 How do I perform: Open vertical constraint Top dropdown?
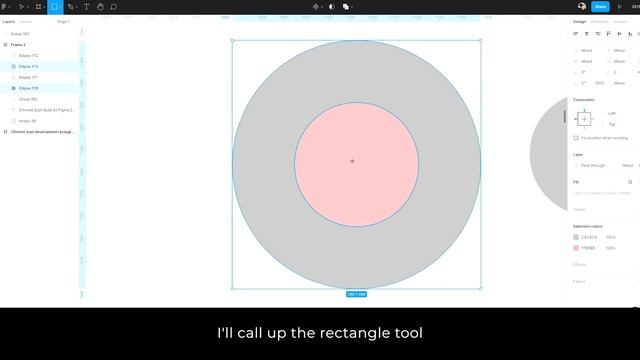pos(612,124)
